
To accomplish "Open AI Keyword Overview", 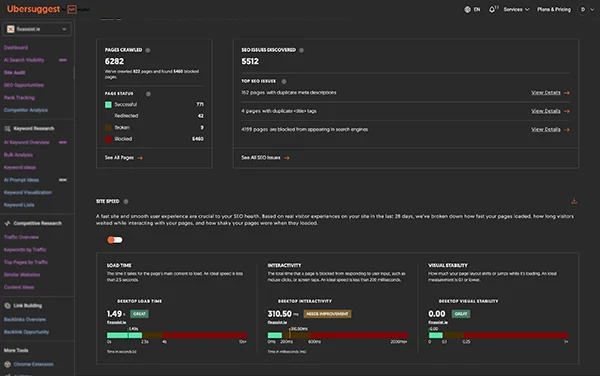I will [26, 142].
